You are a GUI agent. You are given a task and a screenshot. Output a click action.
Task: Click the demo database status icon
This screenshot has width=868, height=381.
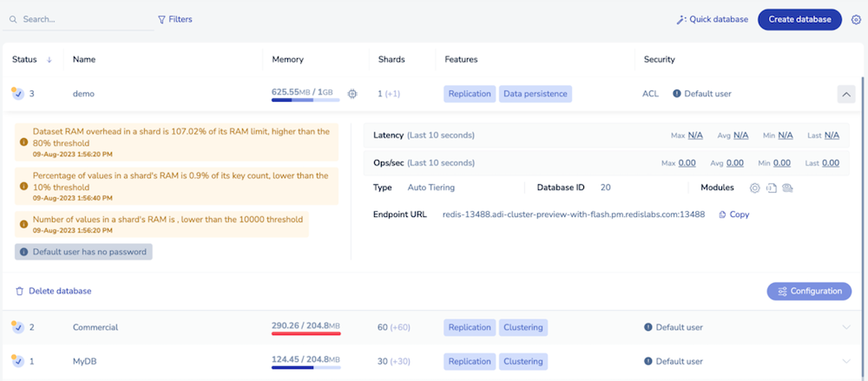click(x=18, y=94)
